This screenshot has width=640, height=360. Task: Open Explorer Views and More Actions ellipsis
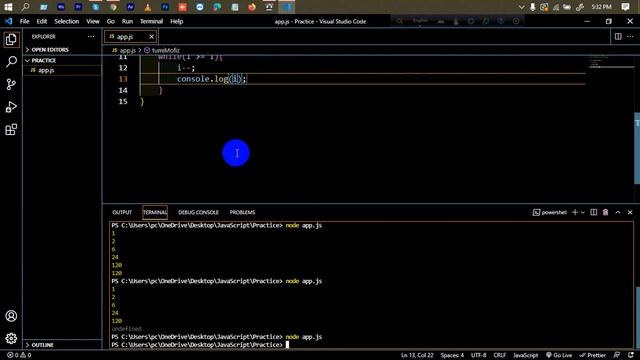pyautogui.click(x=91, y=37)
